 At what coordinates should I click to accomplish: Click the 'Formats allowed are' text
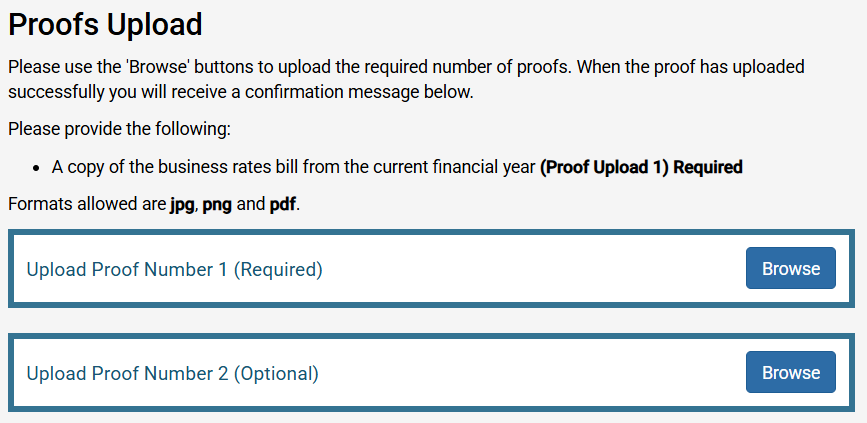point(86,204)
